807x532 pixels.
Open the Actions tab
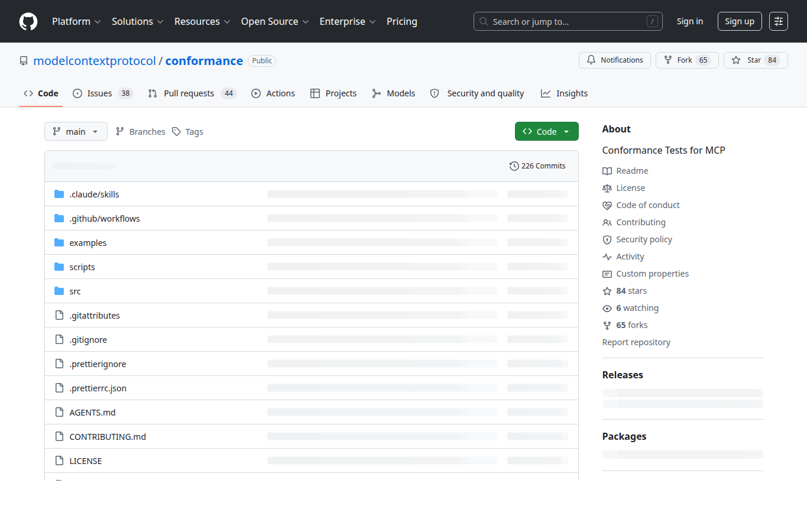tap(273, 93)
